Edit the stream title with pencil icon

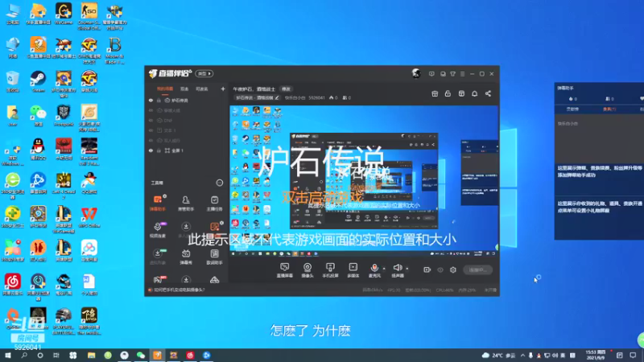277,97
